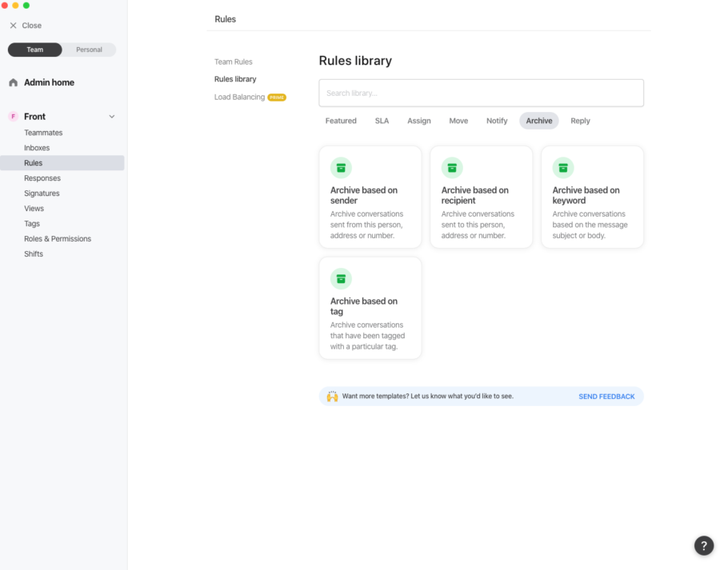728x570 pixels.
Task: Select the Reply category tab
Action: pyautogui.click(x=580, y=121)
